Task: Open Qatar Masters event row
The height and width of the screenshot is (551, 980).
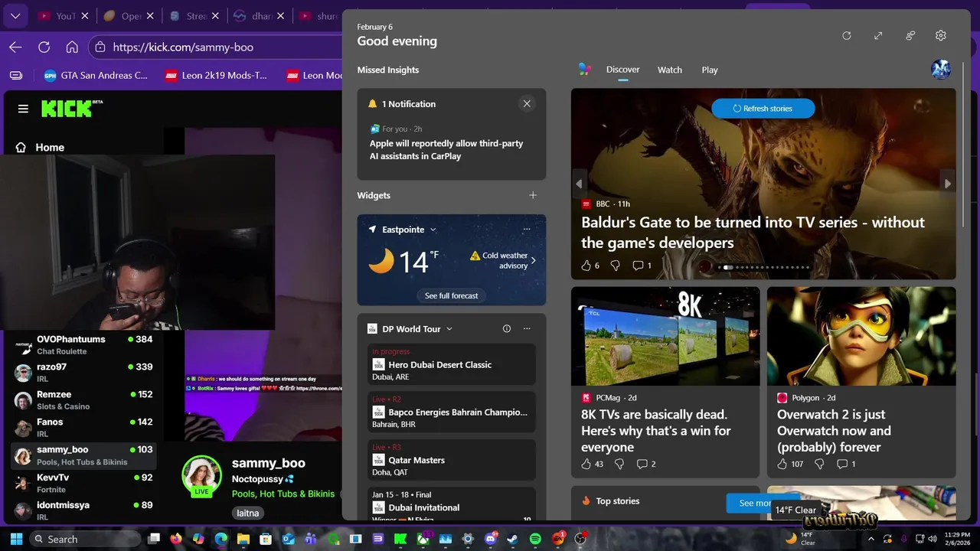Action: (x=451, y=459)
